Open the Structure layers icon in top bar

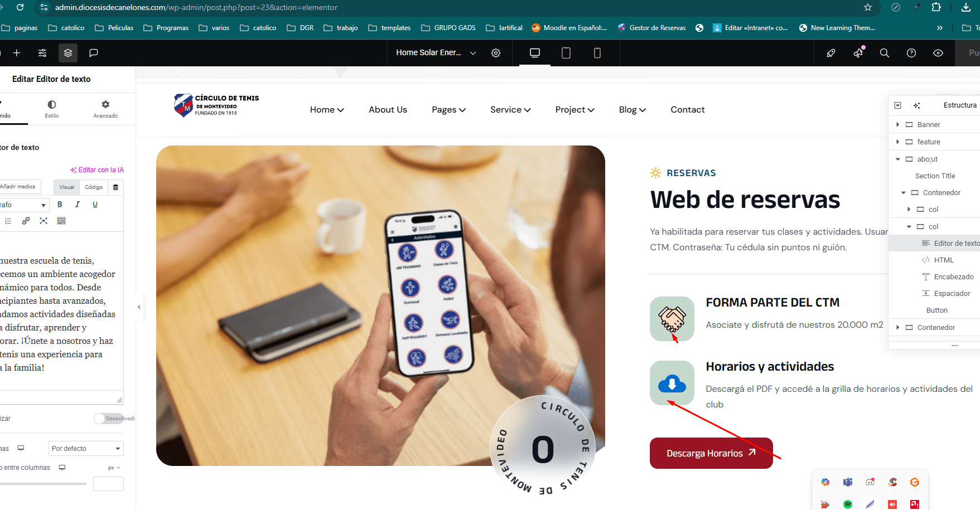coord(68,53)
